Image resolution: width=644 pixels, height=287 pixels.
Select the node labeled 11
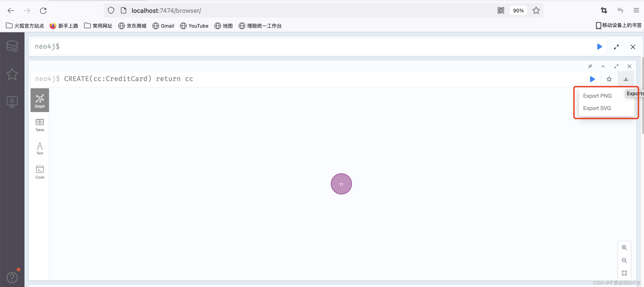click(341, 184)
